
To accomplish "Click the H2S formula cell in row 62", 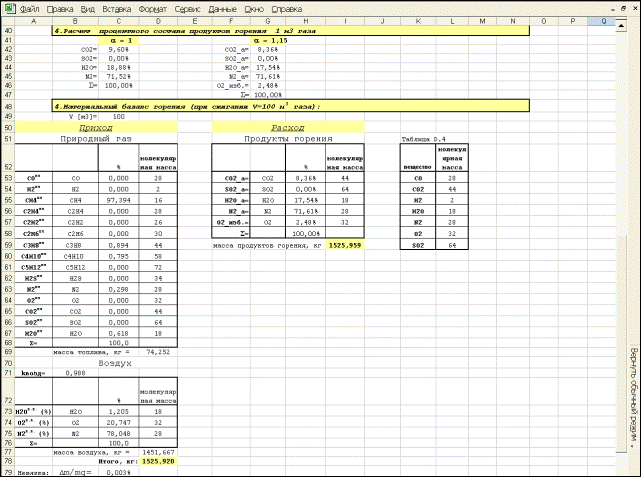I will click(x=75, y=278).
